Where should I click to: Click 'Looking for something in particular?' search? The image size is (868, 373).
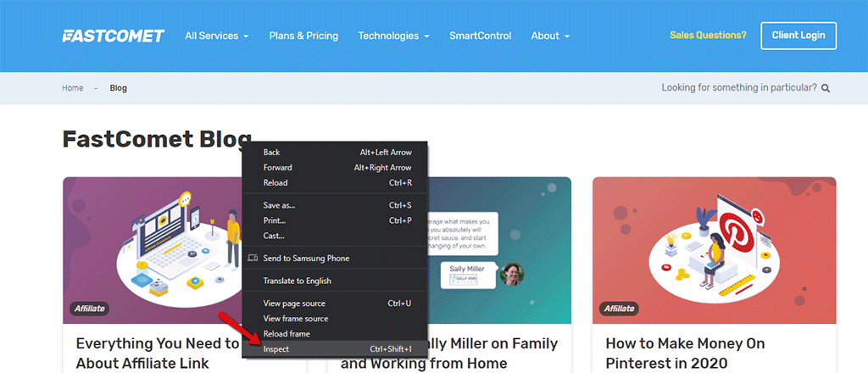pyautogui.click(x=739, y=87)
